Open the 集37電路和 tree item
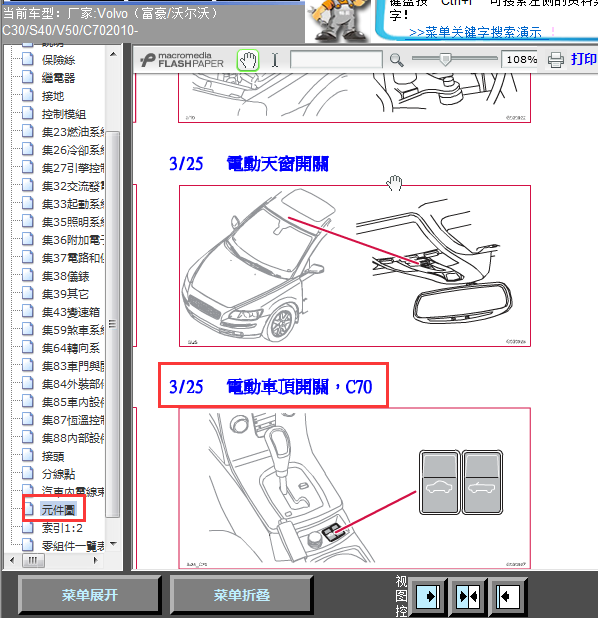Image resolution: width=598 pixels, height=618 pixels. (73, 258)
